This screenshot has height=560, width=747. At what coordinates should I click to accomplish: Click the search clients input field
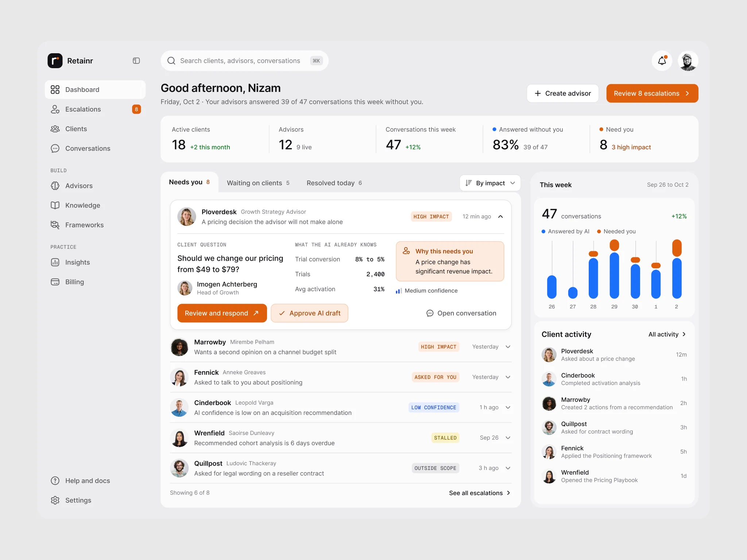coord(244,61)
